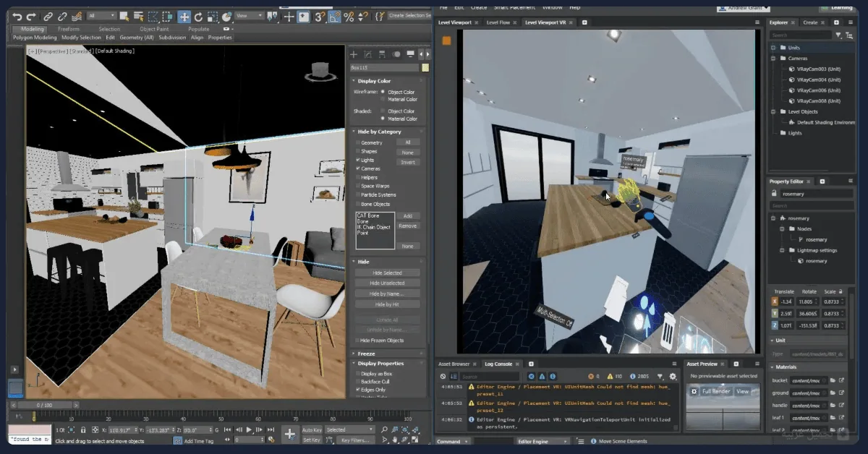
Task: Enable the Helpers hide category checkbox
Action: 358,177
